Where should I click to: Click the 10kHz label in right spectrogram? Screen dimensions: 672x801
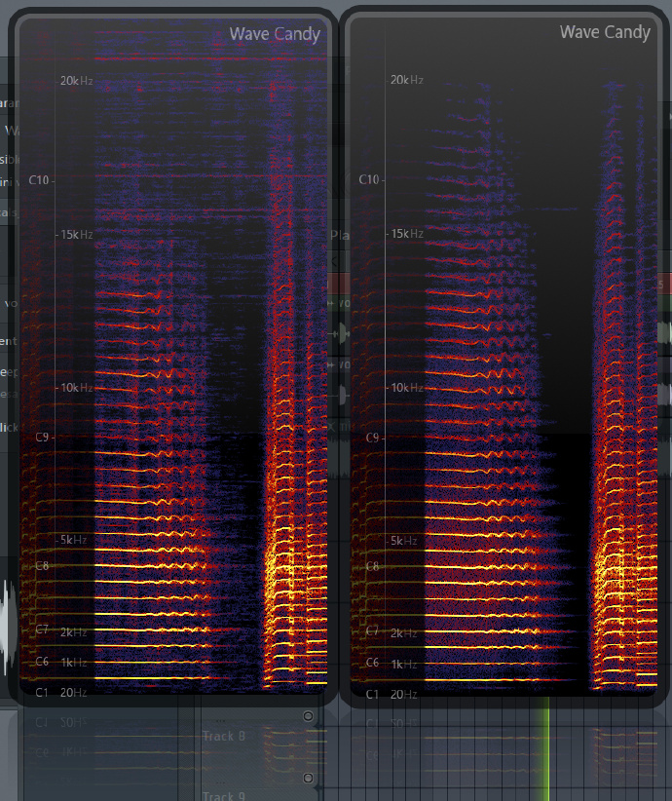(x=406, y=388)
